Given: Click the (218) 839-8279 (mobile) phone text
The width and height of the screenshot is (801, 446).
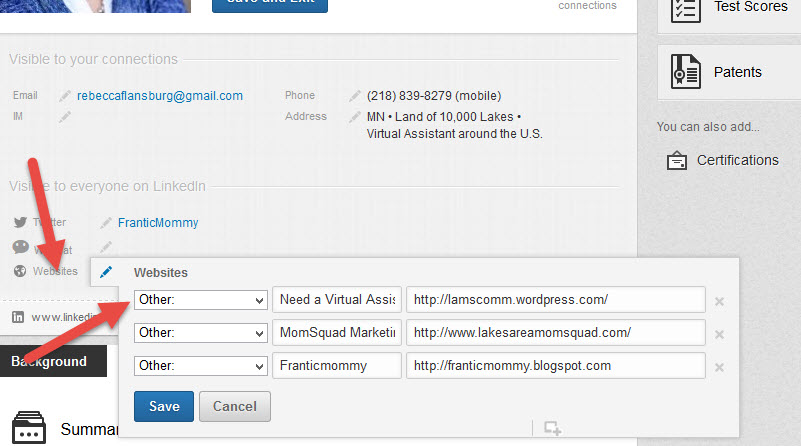Looking at the screenshot, I should [434, 96].
